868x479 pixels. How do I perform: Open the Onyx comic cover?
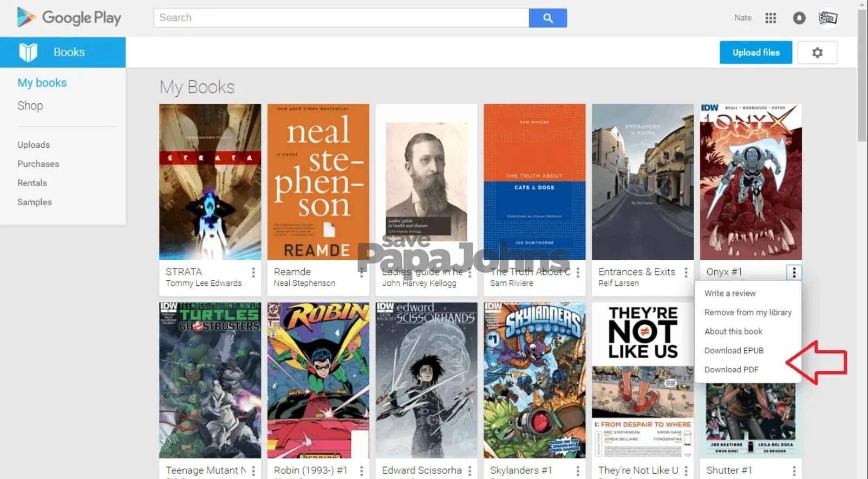coord(751,182)
